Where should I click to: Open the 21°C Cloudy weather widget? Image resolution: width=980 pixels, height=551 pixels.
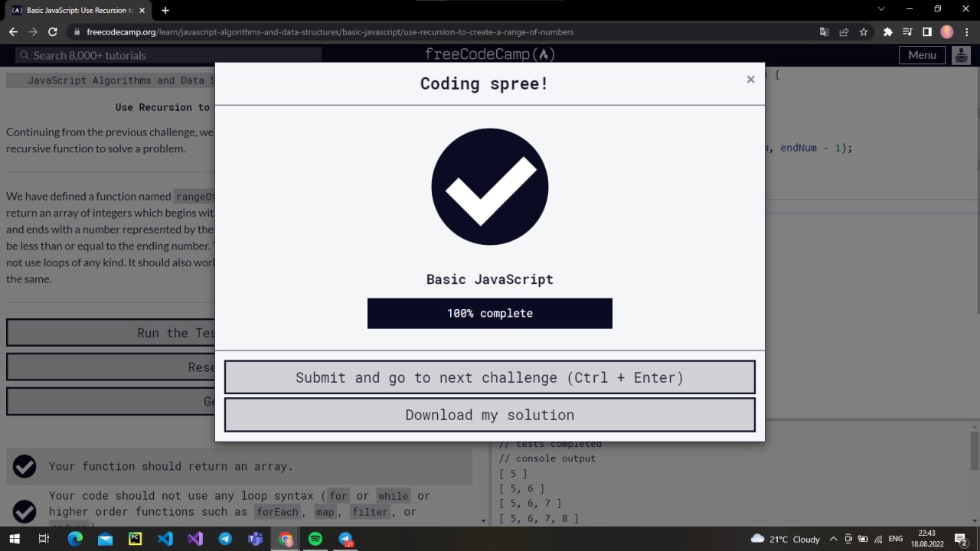786,539
